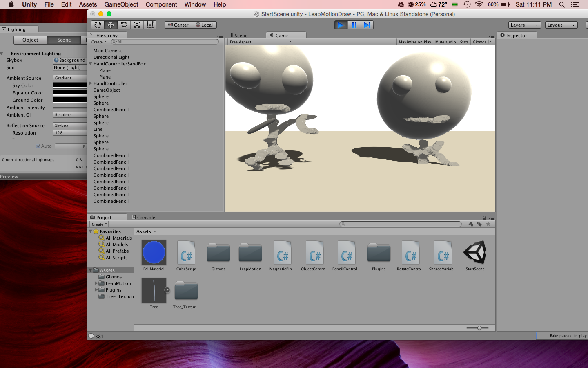The height and width of the screenshot is (368, 588).
Task: Toggle Maximize on Play
Action: point(414,42)
